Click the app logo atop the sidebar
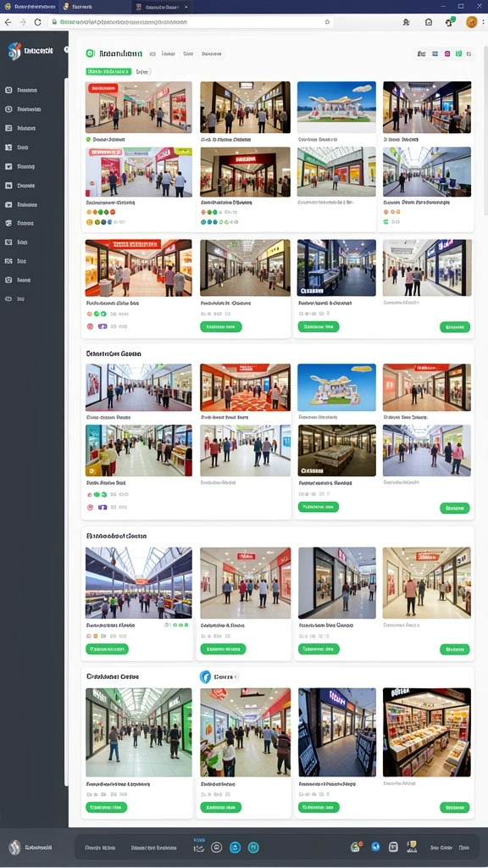This screenshot has width=488, height=868. 14,50
